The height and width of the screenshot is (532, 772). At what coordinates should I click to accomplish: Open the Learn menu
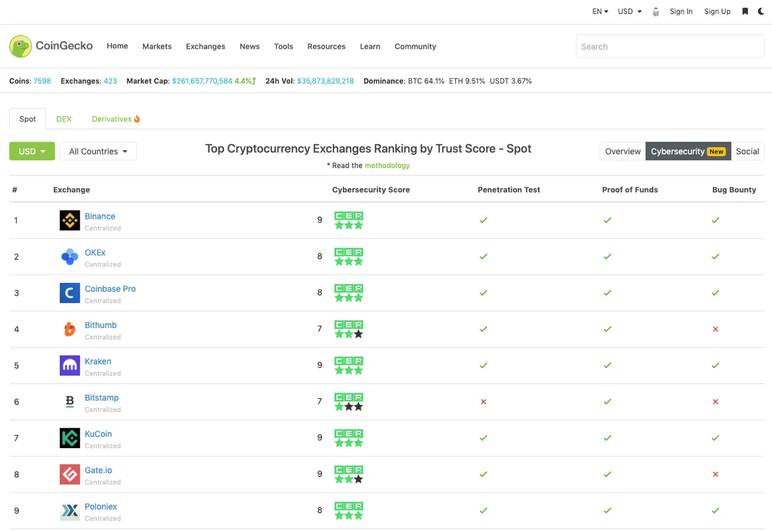[370, 46]
